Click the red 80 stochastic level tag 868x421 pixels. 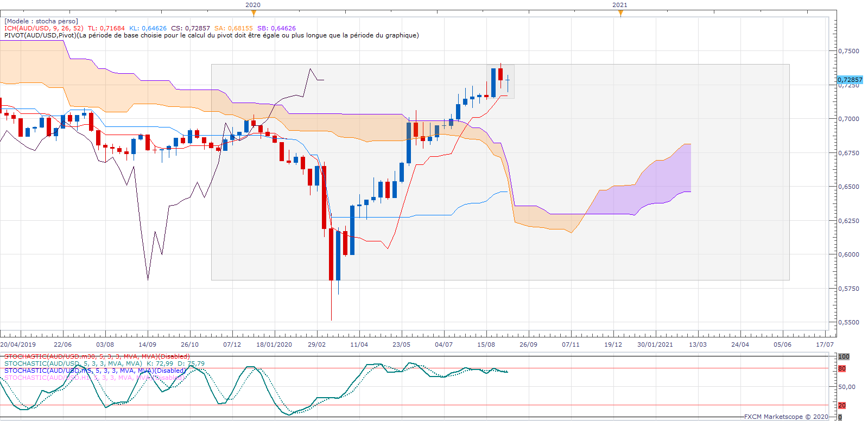[x=841, y=369]
